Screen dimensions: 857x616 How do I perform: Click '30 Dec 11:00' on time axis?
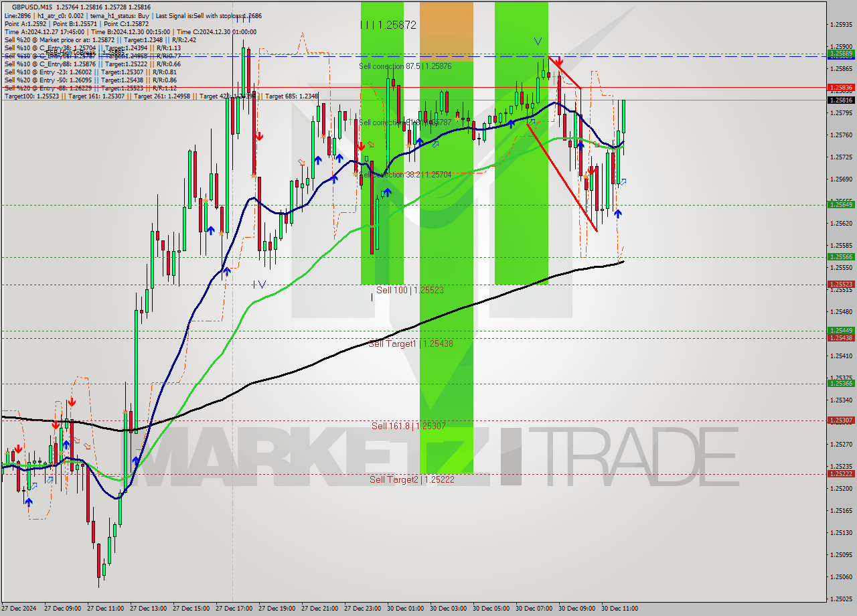[619, 609]
